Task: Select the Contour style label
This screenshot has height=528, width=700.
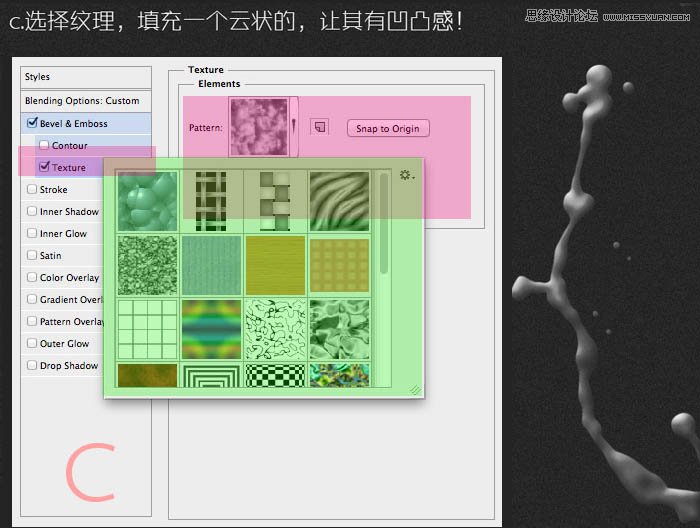Action: (x=70, y=146)
